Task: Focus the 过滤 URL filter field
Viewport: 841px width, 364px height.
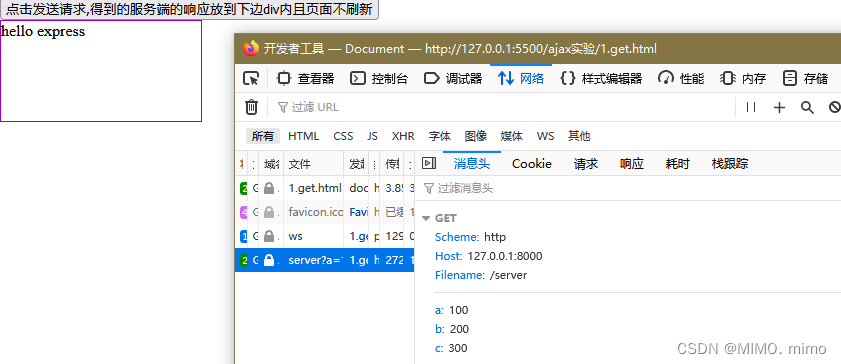Action: [504, 107]
